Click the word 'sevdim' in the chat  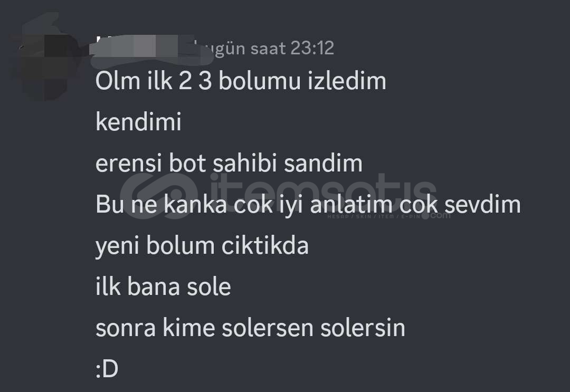coord(483,204)
